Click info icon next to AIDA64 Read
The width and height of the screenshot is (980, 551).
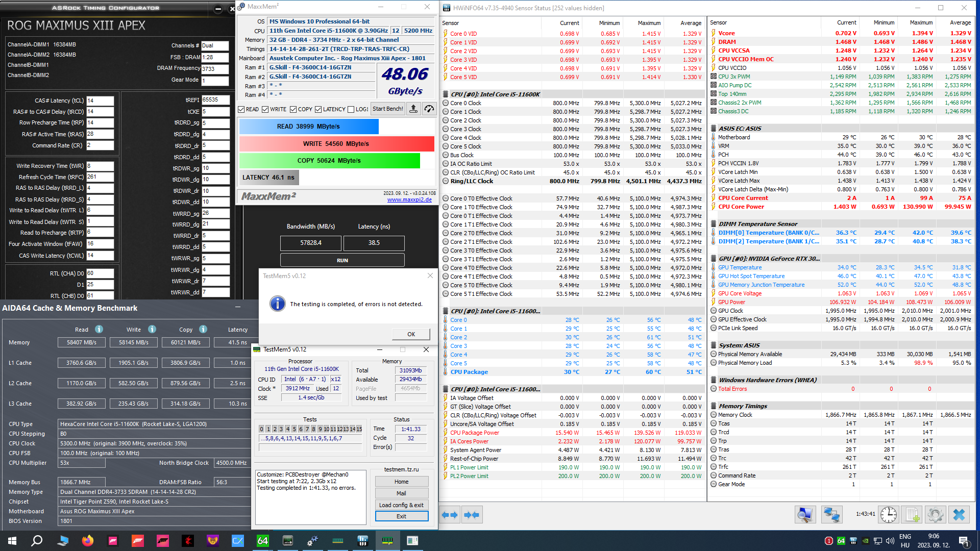click(99, 329)
